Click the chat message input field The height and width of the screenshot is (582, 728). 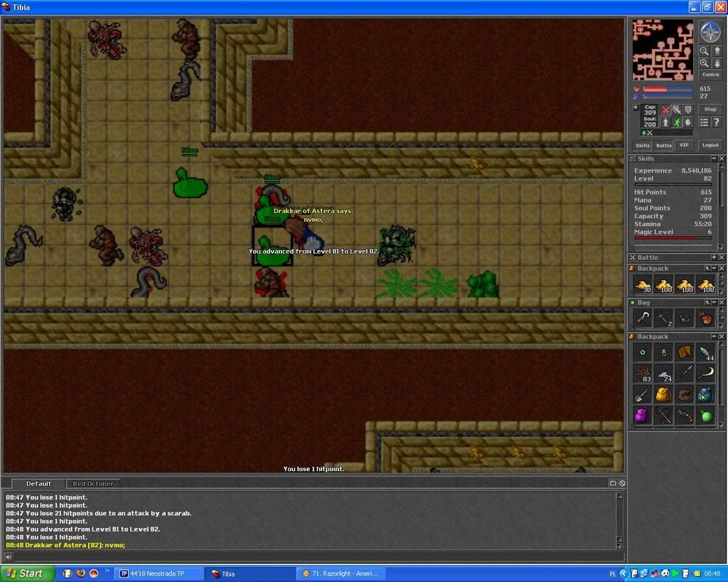pos(318,556)
